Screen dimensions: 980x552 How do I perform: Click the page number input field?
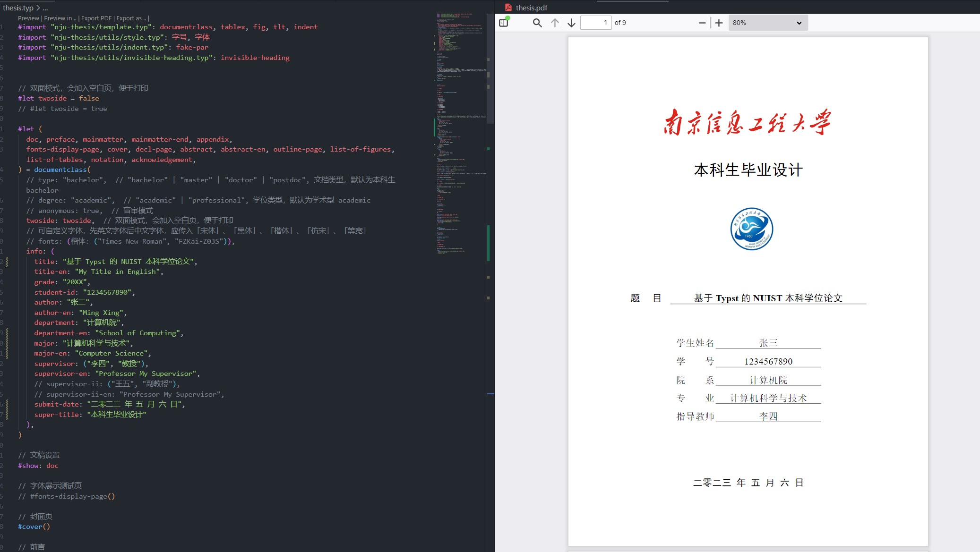point(595,23)
